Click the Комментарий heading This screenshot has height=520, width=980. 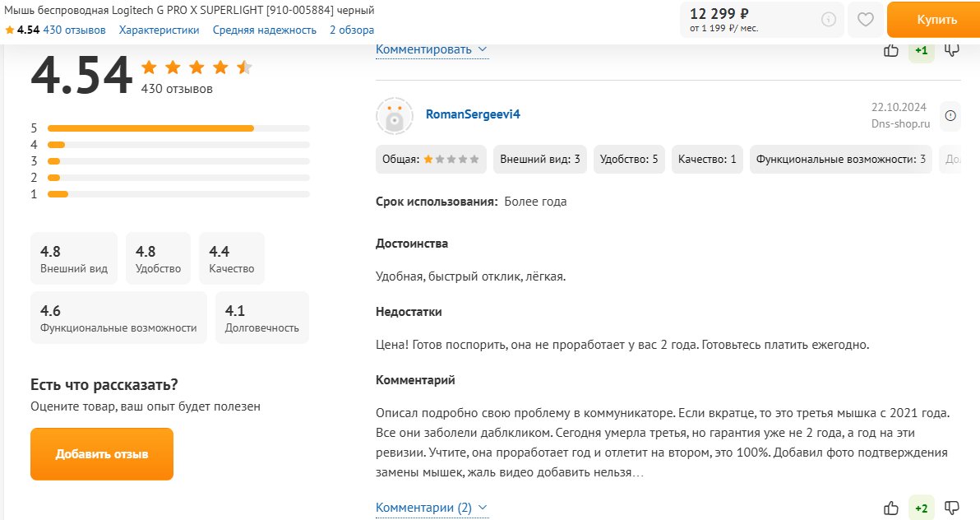(415, 380)
